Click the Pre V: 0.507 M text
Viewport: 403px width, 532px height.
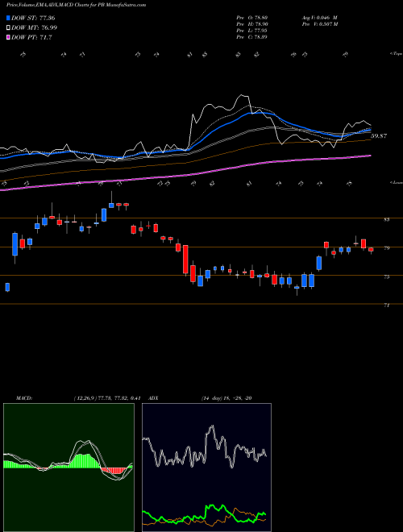pyautogui.click(x=319, y=23)
